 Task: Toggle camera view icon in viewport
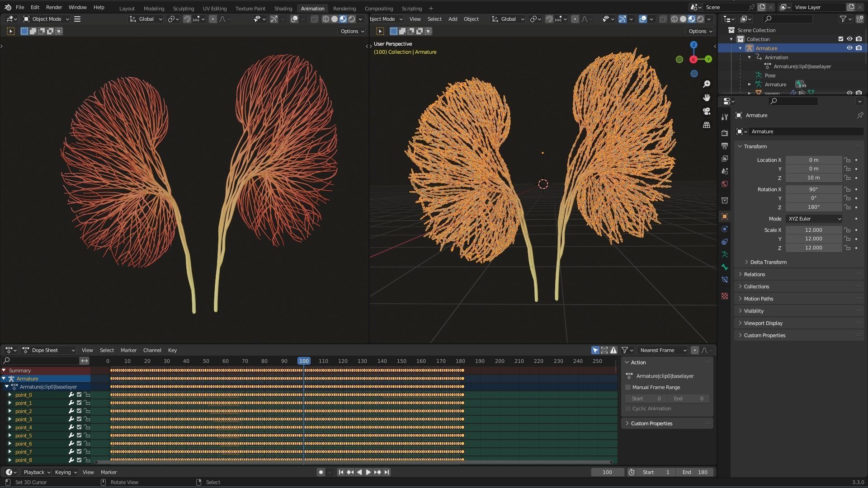coord(707,111)
